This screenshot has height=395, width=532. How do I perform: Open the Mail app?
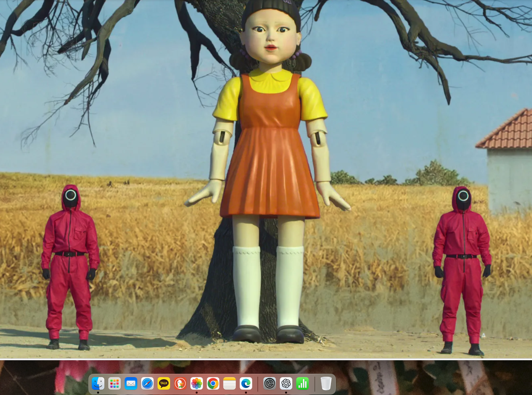131,383
